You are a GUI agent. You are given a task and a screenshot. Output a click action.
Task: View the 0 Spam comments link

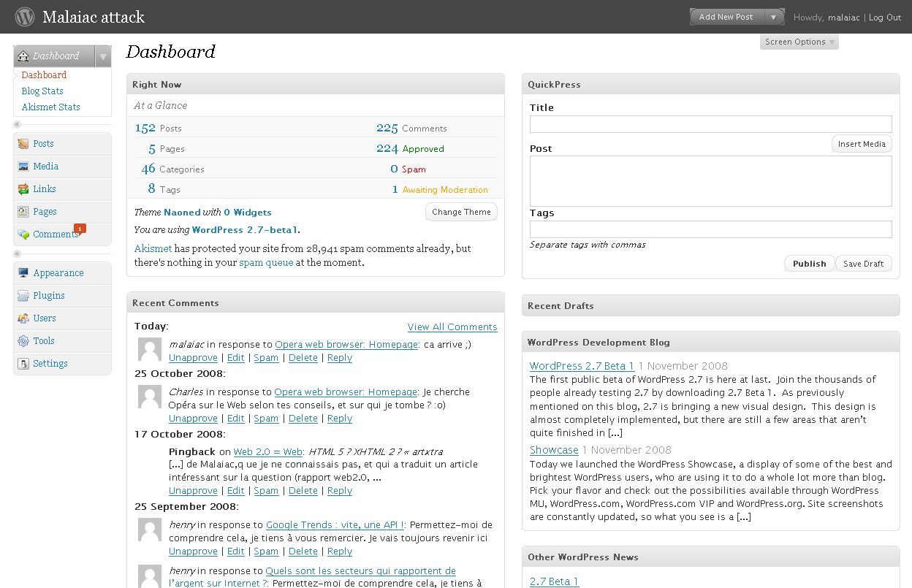[x=408, y=169]
